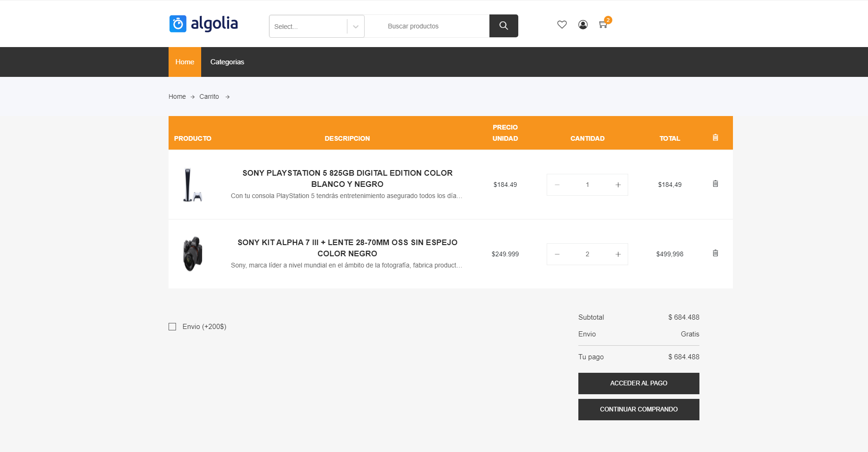This screenshot has width=868, height=452.
Task: Click the search magnifier button
Action: pyautogui.click(x=504, y=26)
